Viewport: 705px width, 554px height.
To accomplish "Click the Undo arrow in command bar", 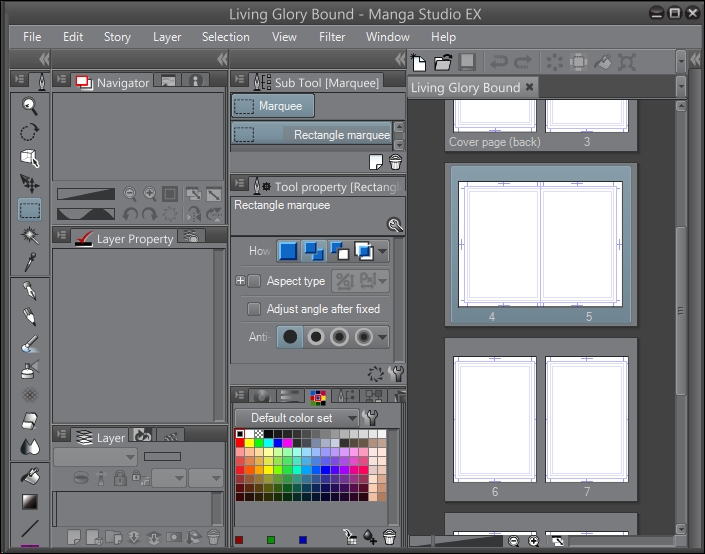I will coord(499,62).
